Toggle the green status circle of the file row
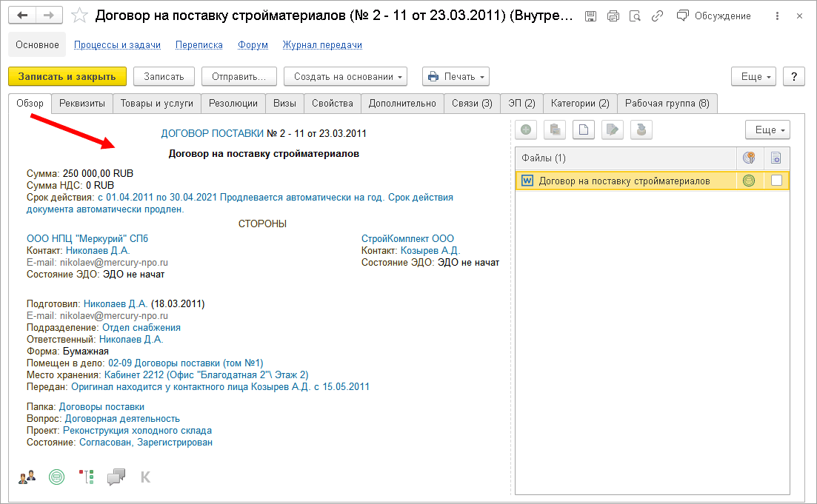 point(748,180)
